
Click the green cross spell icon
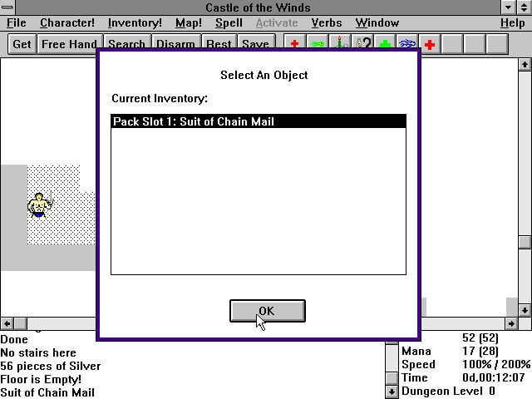[x=385, y=44]
